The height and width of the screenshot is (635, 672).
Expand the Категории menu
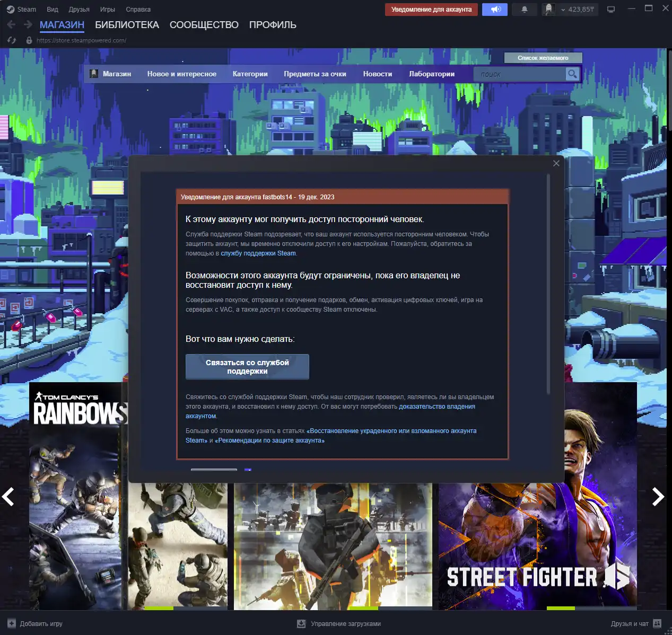(250, 74)
